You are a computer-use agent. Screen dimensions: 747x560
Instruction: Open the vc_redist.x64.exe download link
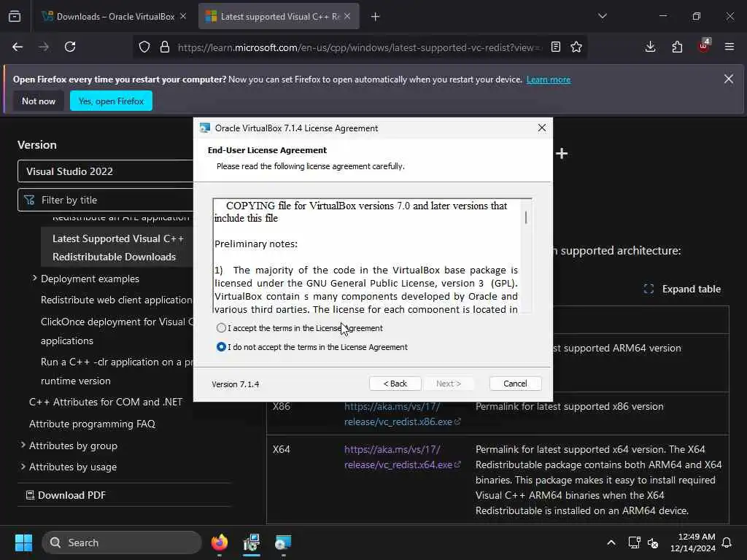402,456
